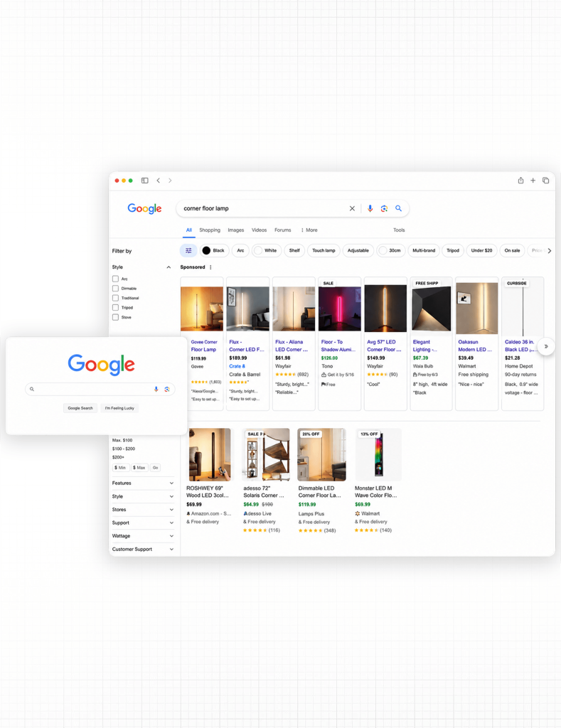
Task: Check the Arc style checkbox
Action: 115,279
